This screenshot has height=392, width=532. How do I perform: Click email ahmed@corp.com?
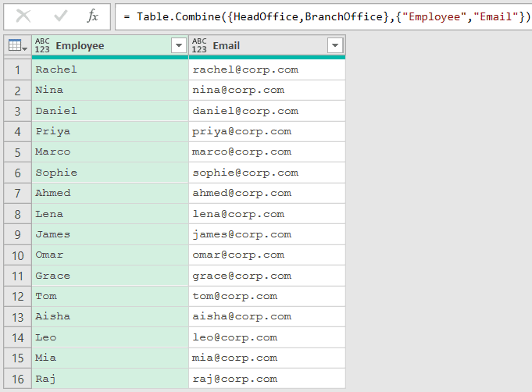pyautogui.click(x=241, y=194)
